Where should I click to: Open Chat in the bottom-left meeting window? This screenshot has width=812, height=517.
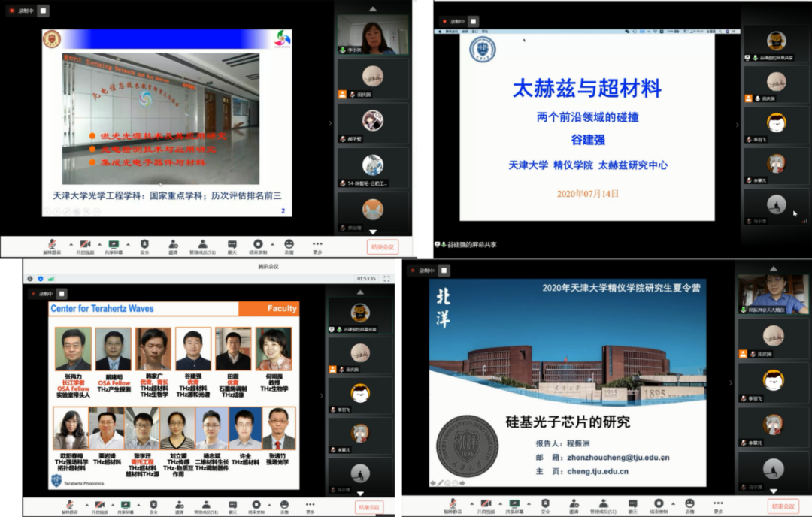pos(233,506)
